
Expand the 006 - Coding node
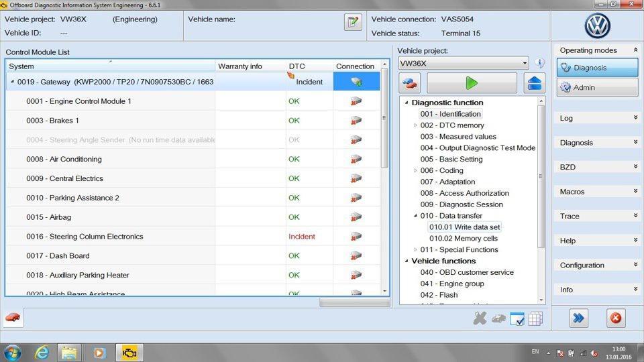(415, 170)
